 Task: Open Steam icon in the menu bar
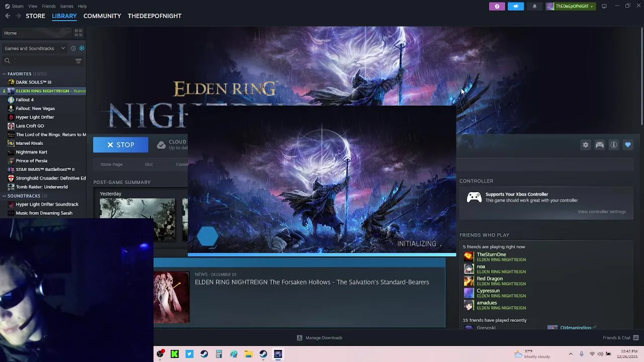[x=7, y=6]
